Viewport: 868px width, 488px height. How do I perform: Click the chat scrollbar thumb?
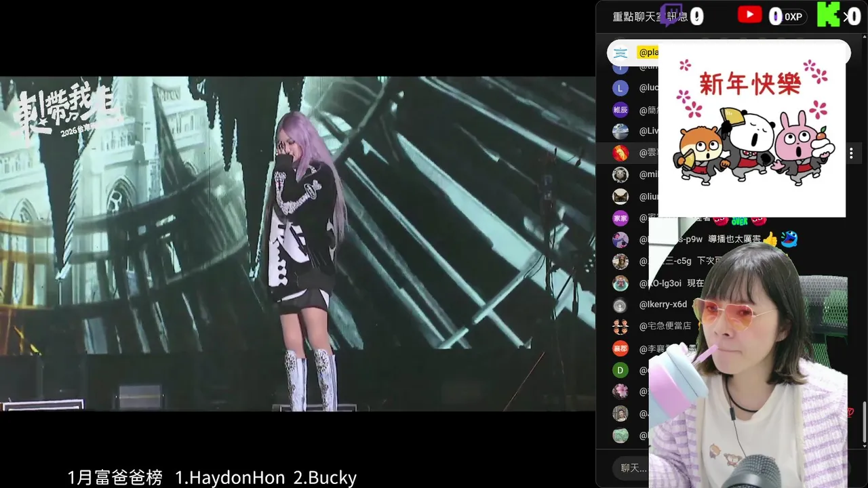[x=864, y=422]
